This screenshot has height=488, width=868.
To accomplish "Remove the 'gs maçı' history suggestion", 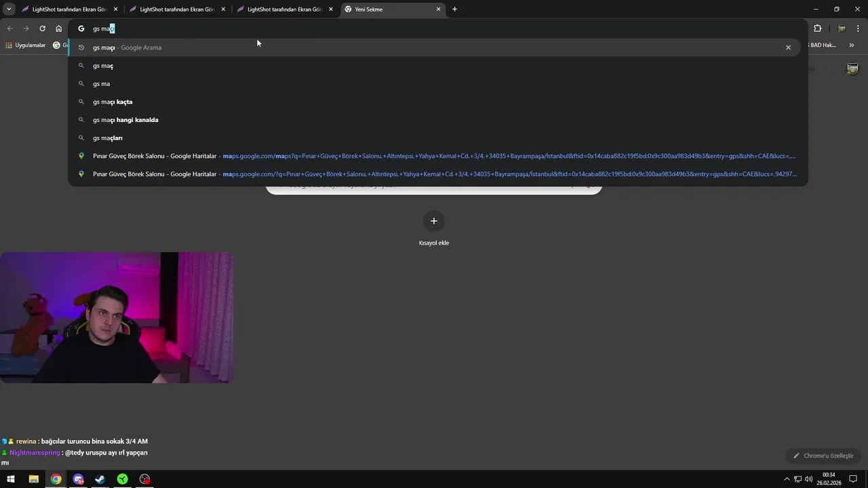I will [x=788, y=47].
